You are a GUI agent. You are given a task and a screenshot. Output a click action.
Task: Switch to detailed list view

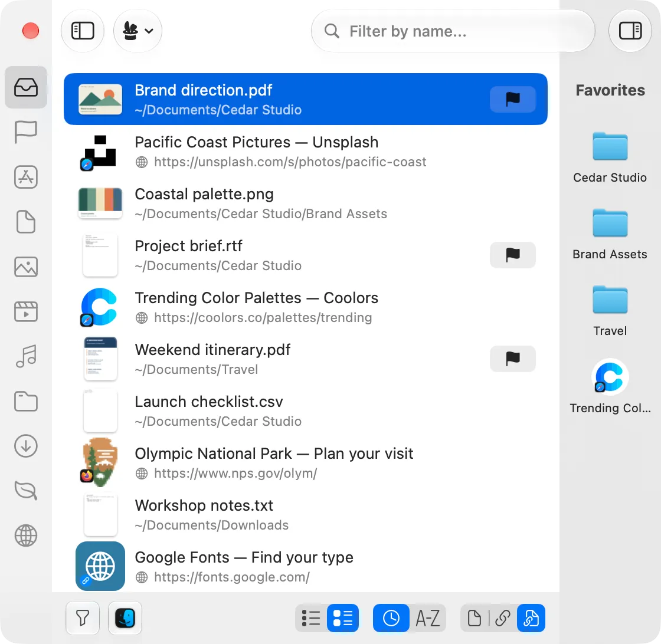[x=343, y=618]
